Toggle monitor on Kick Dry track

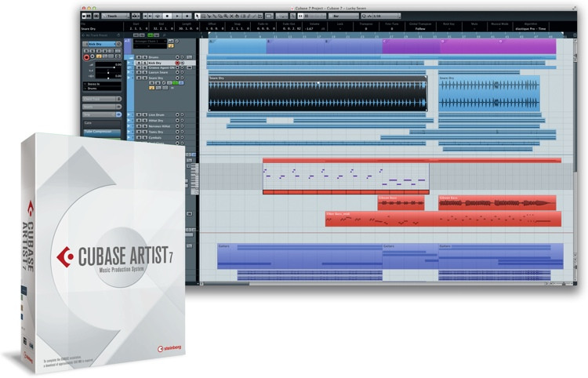click(182, 63)
